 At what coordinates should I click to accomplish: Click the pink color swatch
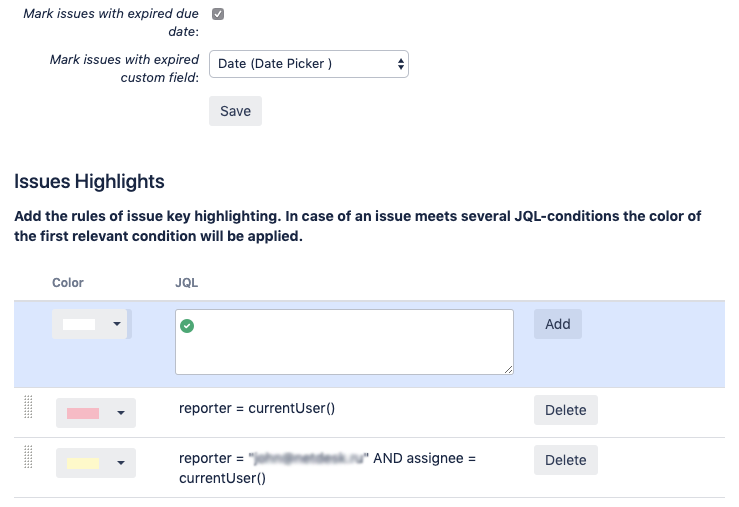click(82, 412)
